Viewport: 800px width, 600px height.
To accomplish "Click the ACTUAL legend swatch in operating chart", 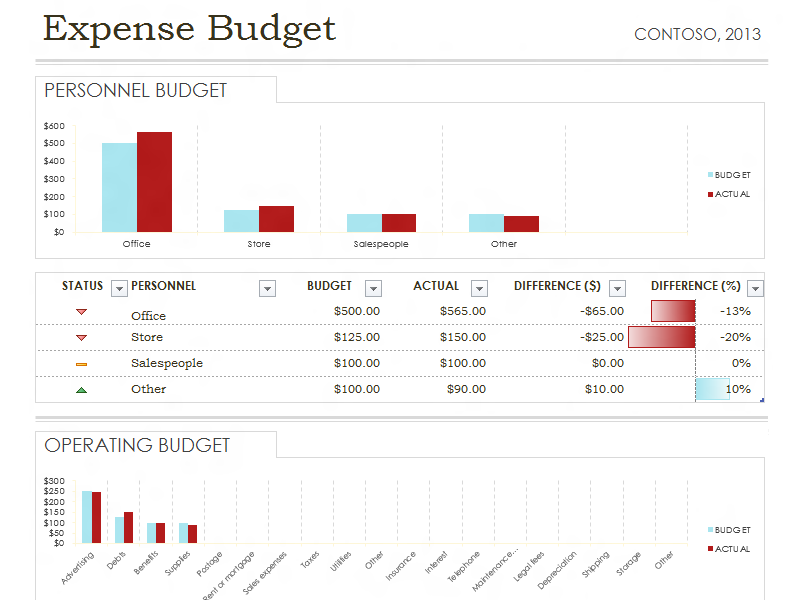I will click(x=710, y=549).
